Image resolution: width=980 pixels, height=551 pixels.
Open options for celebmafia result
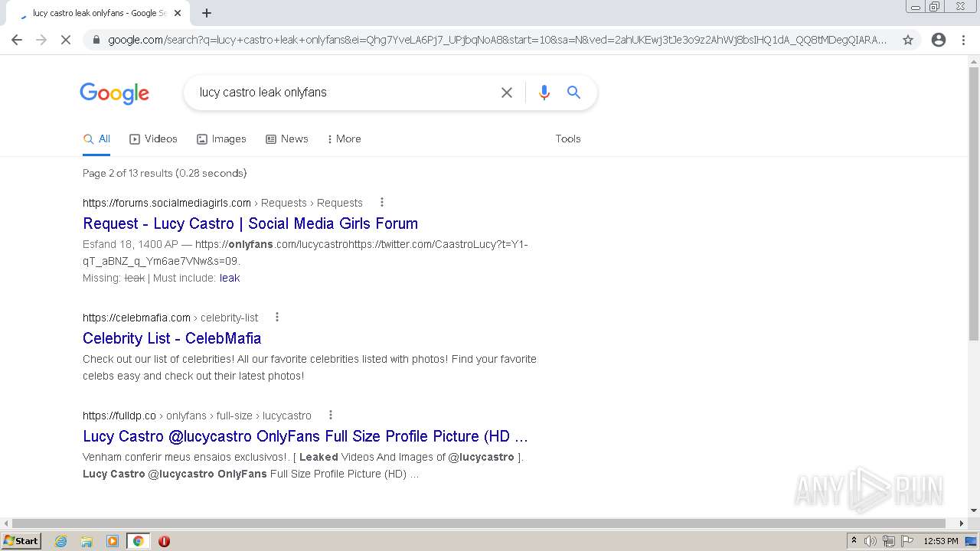pyautogui.click(x=277, y=318)
